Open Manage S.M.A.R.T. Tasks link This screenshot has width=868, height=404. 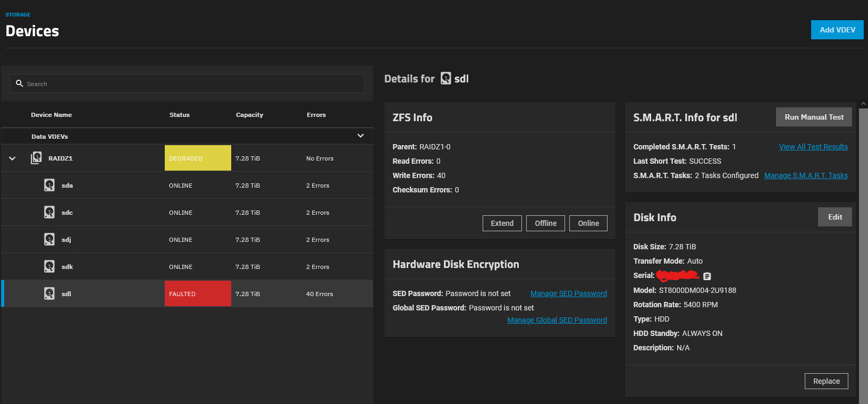pyautogui.click(x=806, y=175)
